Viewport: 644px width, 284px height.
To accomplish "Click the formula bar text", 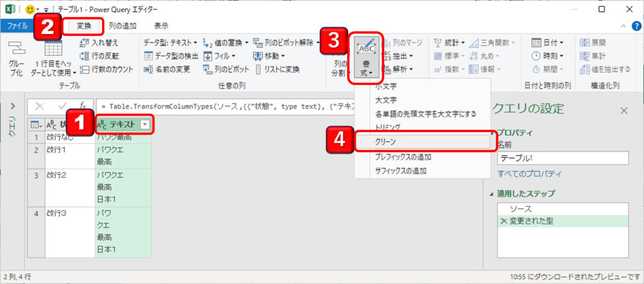I will [x=226, y=106].
